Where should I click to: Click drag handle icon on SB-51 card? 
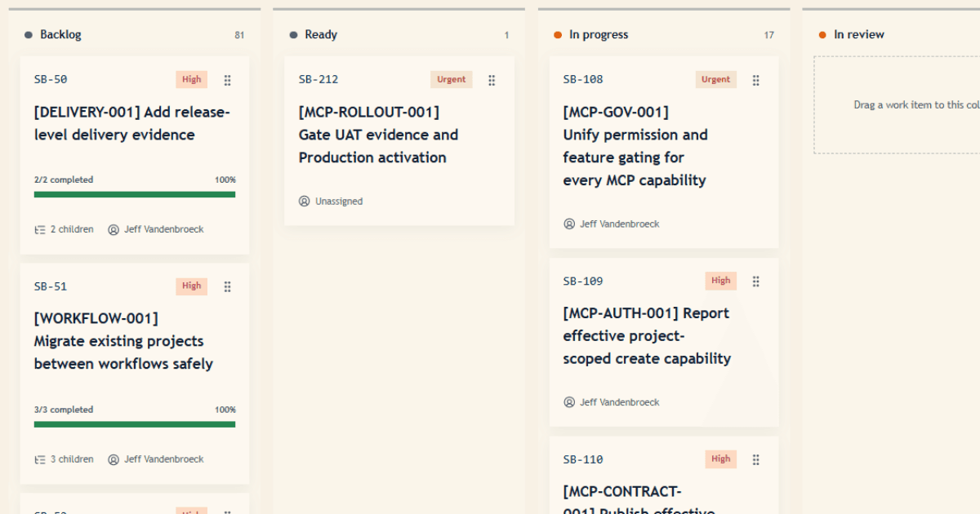(x=228, y=286)
